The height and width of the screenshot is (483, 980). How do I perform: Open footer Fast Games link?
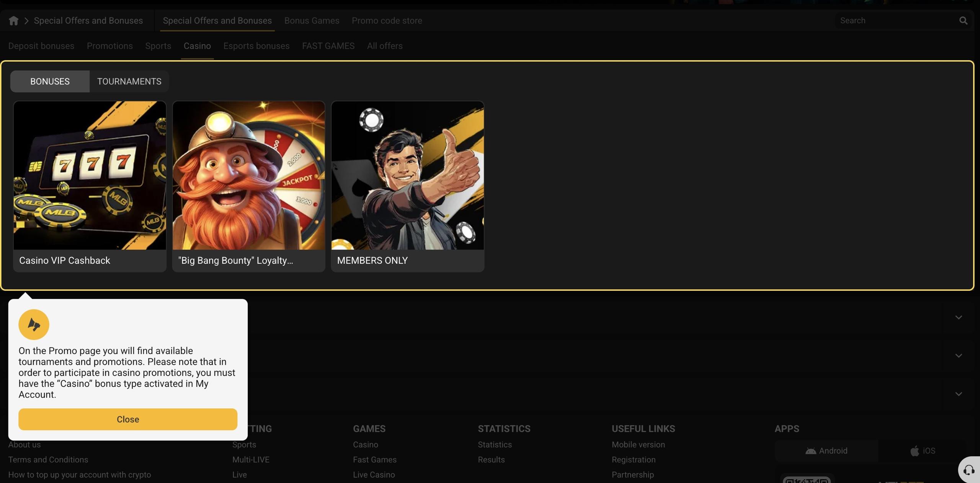click(x=375, y=460)
